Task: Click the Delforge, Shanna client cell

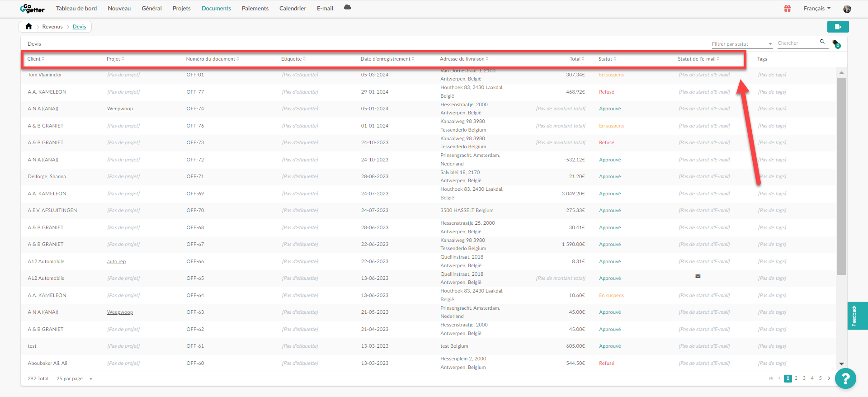Action: tap(47, 176)
